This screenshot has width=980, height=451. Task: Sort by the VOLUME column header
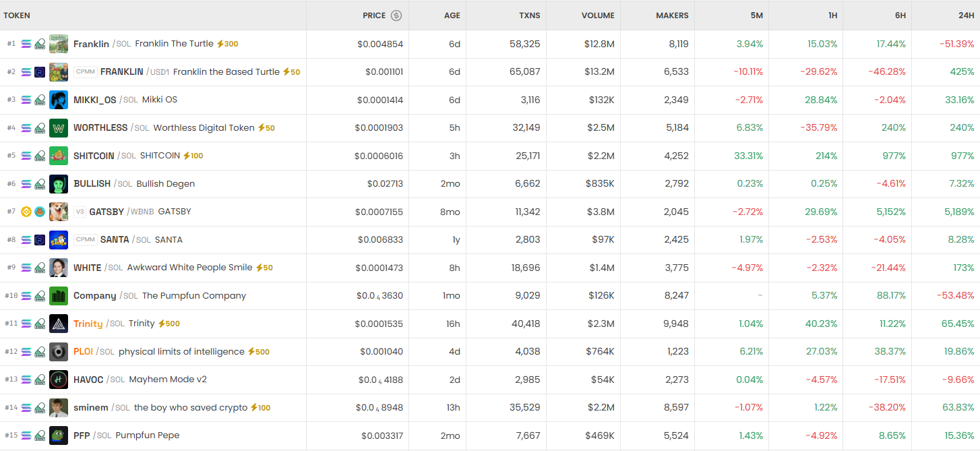click(x=598, y=16)
